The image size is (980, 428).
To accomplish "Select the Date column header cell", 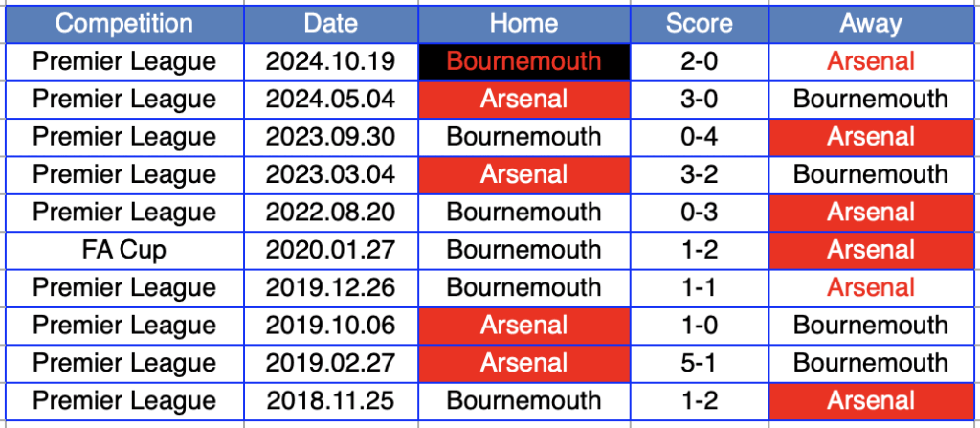I will point(330,24).
